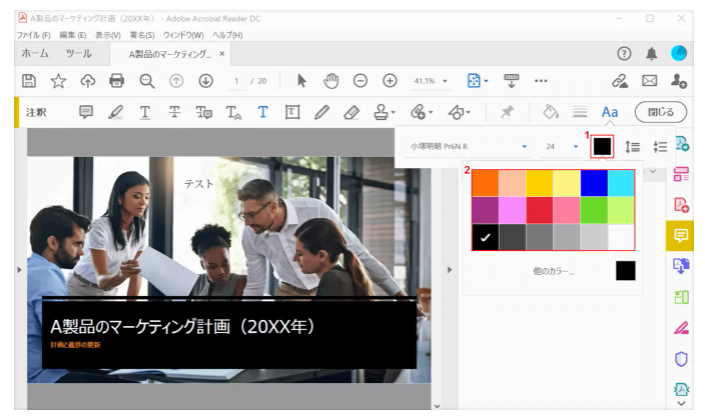Select the strikethrough text tool
Image resolution: width=705 pixels, height=417 pixels.
pyautogui.click(x=175, y=112)
